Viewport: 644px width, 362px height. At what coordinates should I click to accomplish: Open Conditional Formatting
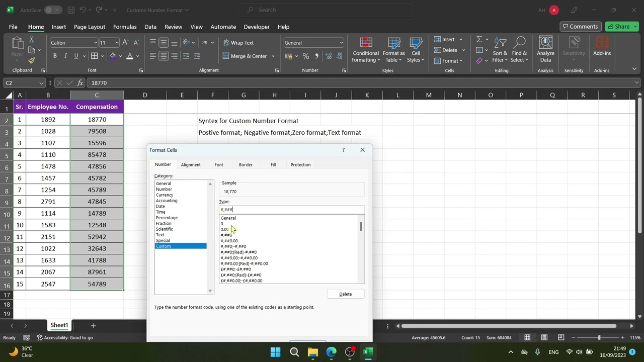click(x=366, y=50)
